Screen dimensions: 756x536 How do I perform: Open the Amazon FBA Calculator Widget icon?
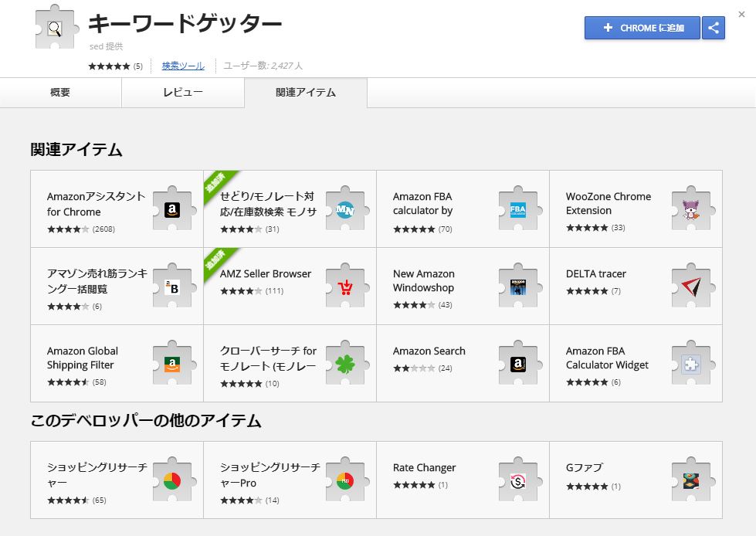coord(693,362)
